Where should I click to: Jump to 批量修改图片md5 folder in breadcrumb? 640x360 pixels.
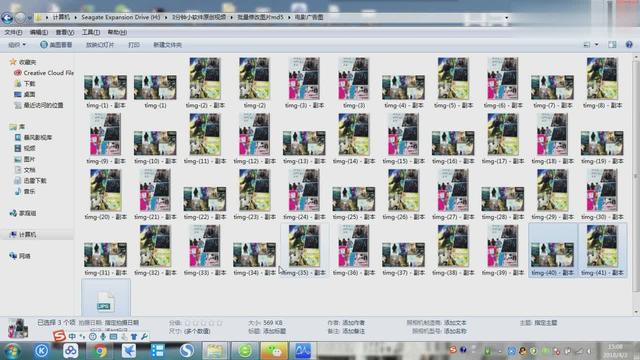pyautogui.click(x=260, y=17)
